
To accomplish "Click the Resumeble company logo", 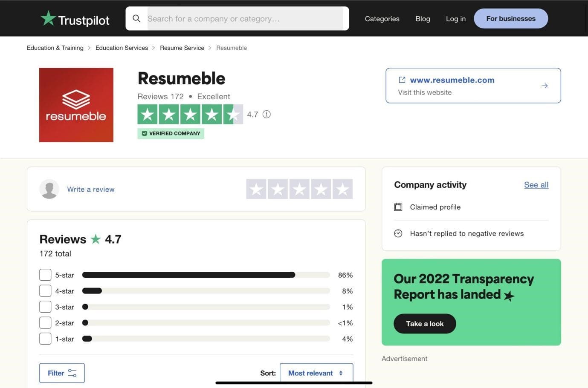I will (76, 105).
